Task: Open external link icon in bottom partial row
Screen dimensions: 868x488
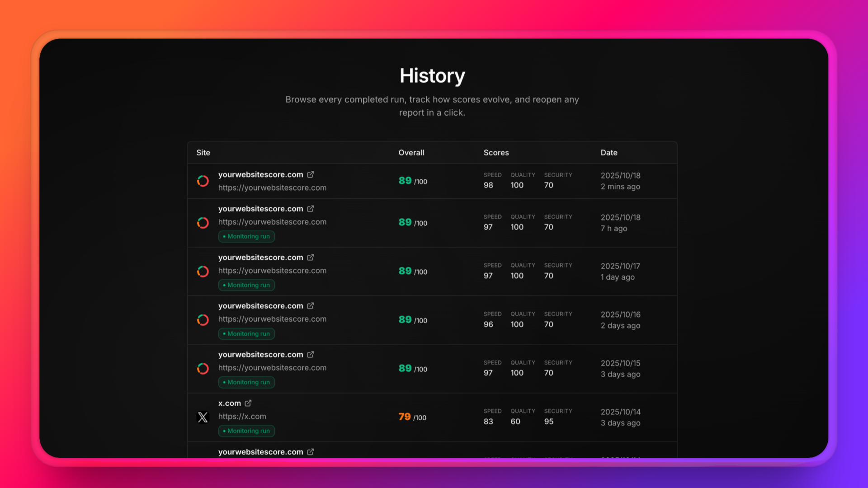Action: (311, 452)
